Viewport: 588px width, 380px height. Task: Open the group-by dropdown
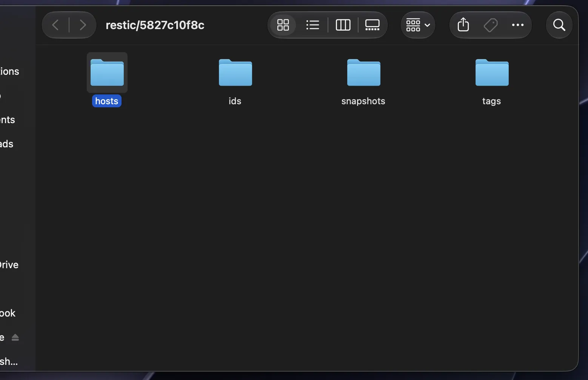point(418,25)
